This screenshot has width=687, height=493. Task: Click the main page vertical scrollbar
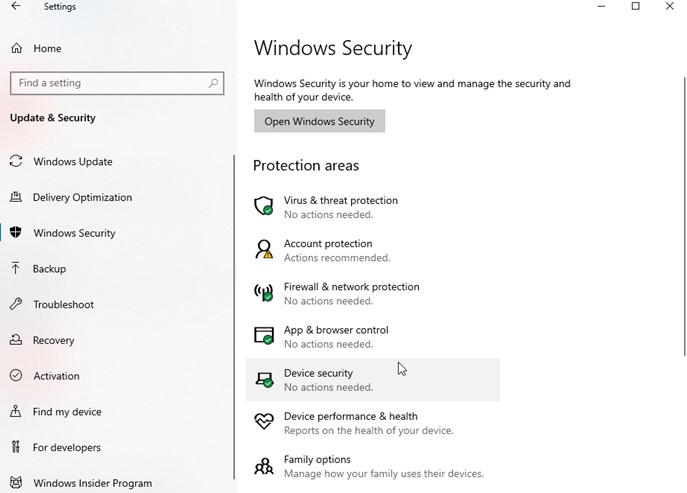[684, 216]
